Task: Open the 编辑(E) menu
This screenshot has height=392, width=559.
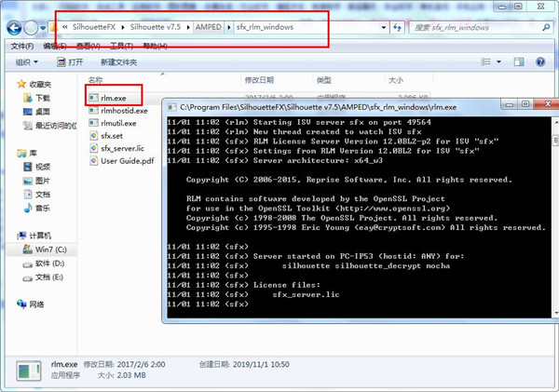Action: pos(55,46)
